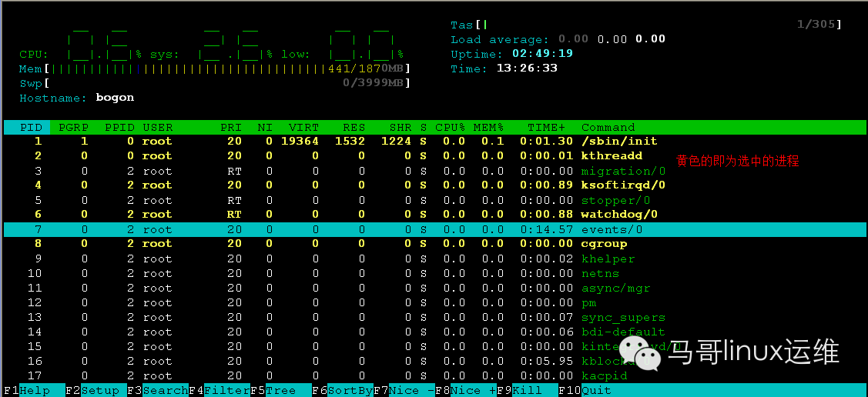The image size is (868, 397).
Task: Select the migration/0 process row
Action: pos(434,171)
